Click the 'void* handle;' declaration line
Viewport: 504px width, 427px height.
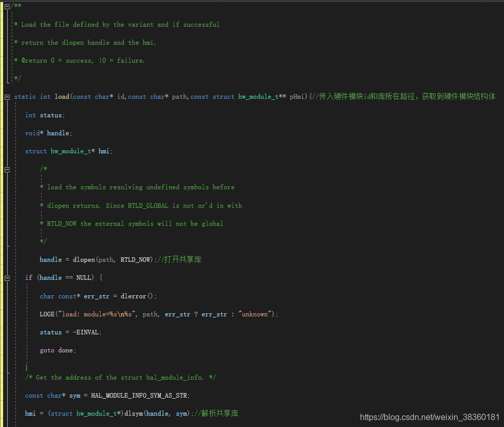click(48, 133)
